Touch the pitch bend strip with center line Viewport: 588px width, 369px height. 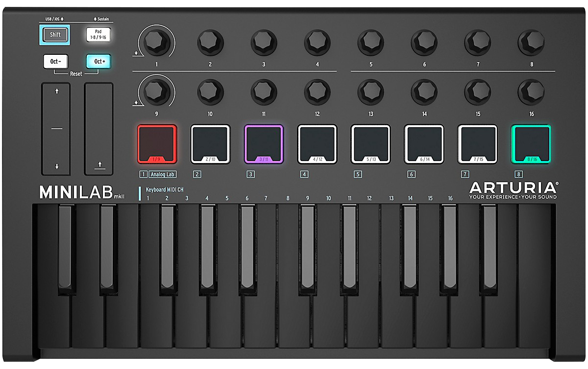point(55,129)
